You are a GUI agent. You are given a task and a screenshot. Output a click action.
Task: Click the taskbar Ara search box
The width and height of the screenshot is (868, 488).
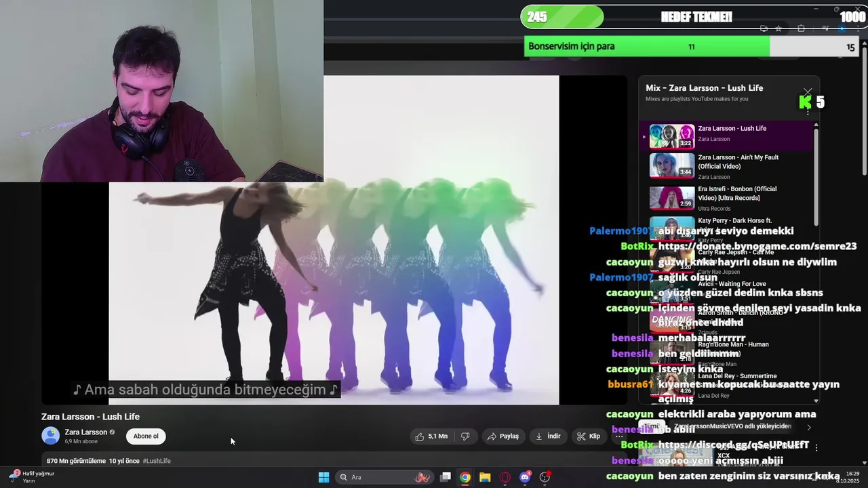click(x=384, y=477)
